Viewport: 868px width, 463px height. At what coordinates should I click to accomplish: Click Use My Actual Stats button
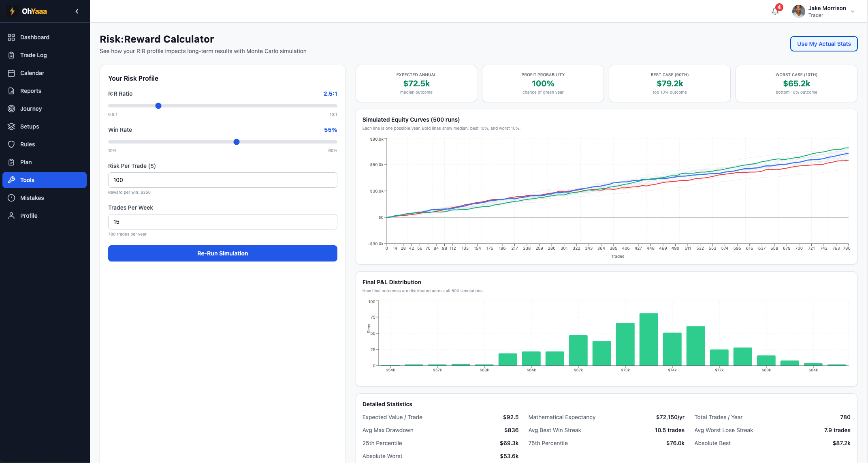pos(823,44)
